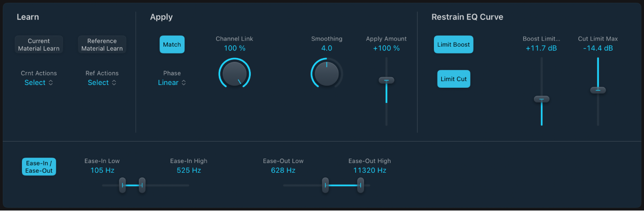Viewport: 644px width, 212px height.
Task: Click the Ease-In Low slider handle
Action: [x=122, y=185]
